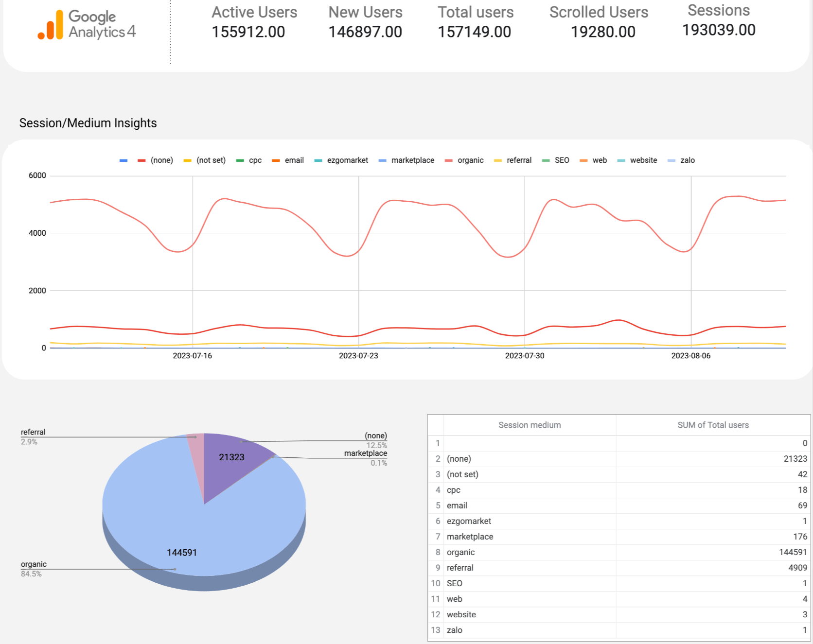Click the (none) legend entry
Image resolution: width=813 pixels, height=644 pixels.
click(x=155, y=160)
